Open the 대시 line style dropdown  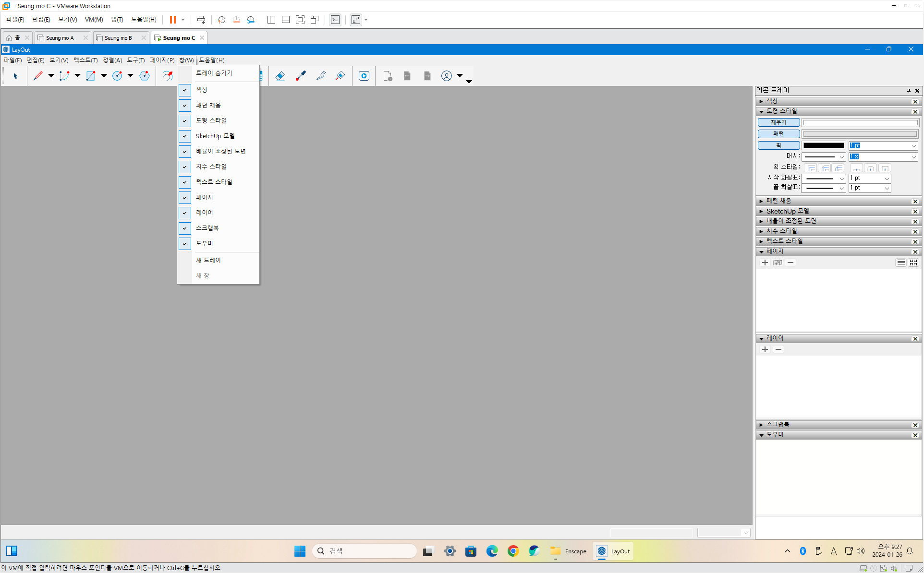tap(824, 157)
